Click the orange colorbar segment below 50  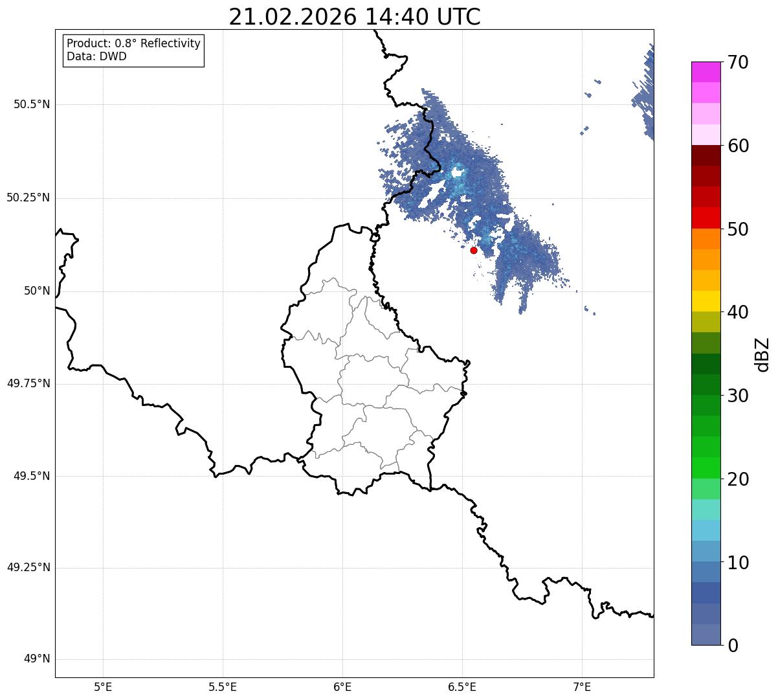[x=706, y=239]
